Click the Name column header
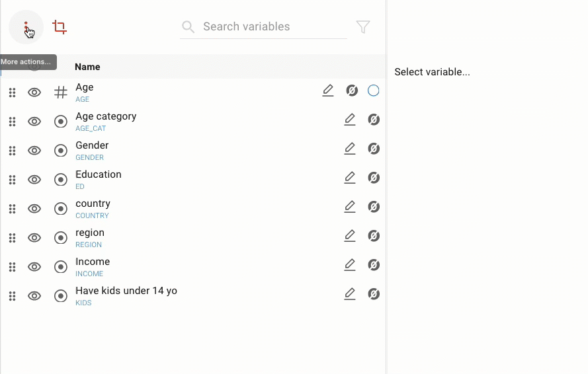 pyautogui.click(x=87, y=67)
